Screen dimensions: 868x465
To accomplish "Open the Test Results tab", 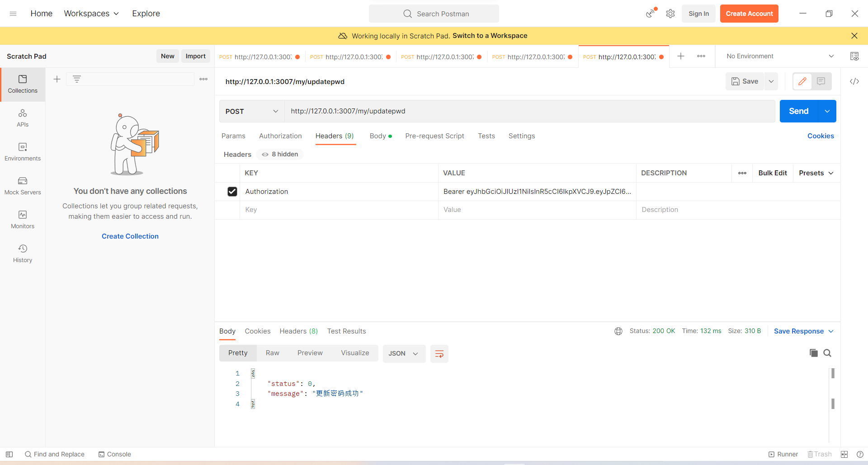I will (x=346, y=331).
